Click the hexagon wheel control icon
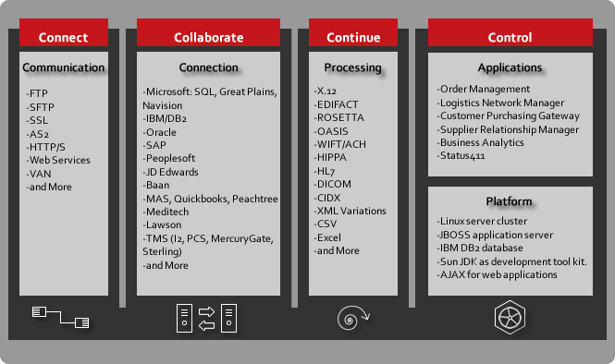Image resolution: width=615 pixels, height=364 pixels. pyautogui.click(x=510, y=318)
